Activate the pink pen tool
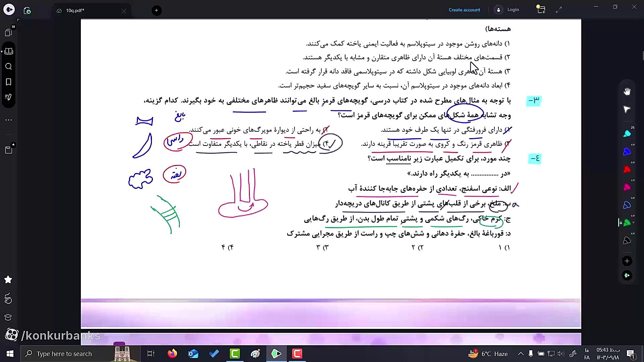 pyautogui.click(x=627, y=187)
